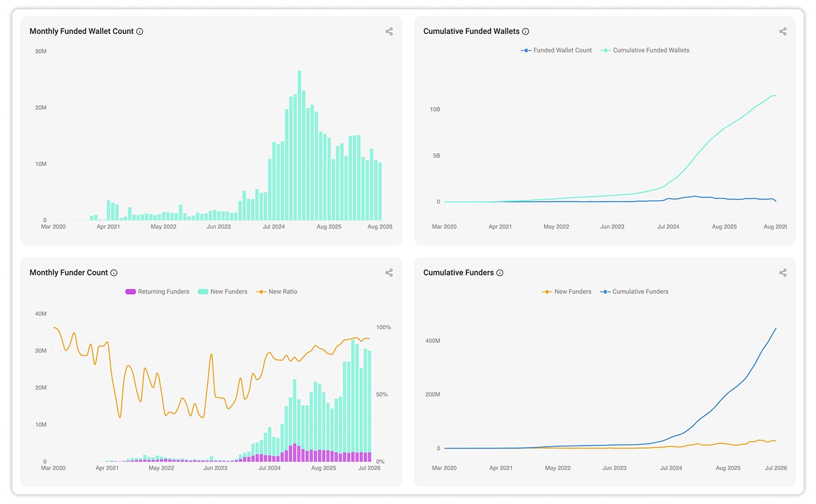Click Aug 2026 label in Monthly Funded Wallet Count
Screen dimensions: 816x504
[380, 227]
